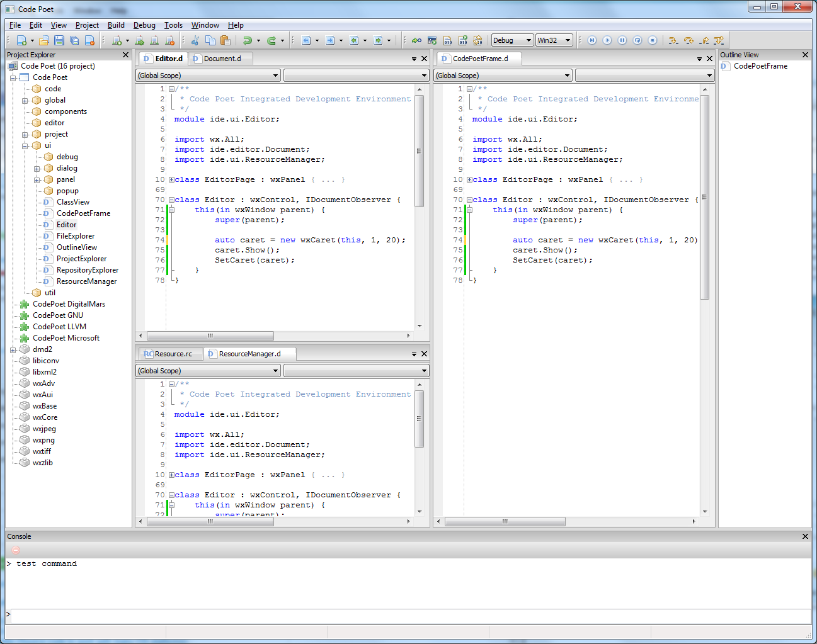Click the project icon with green arrow
Viewport: 817px width, 644px height.
[x=139, y=40]
